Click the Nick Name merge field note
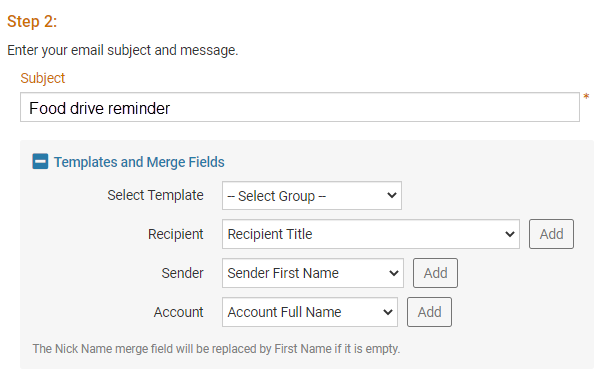 pyautogui.click(x=216, y=349)
